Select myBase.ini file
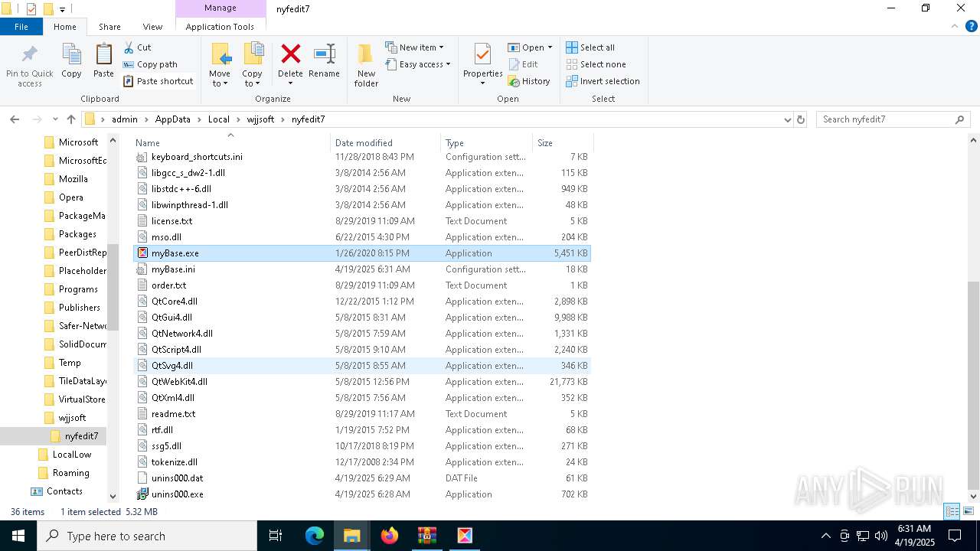980x551 pixels. 361,269
